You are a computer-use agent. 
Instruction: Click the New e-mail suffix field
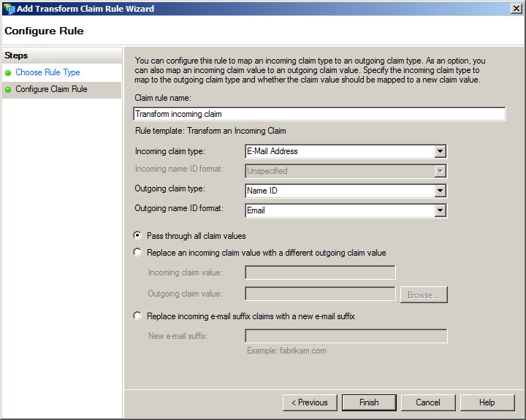point(346,336)
